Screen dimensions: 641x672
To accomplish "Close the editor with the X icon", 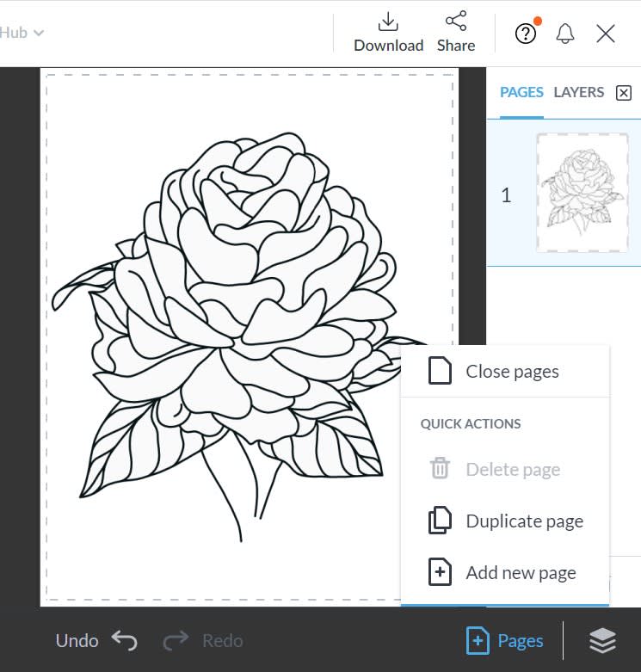I will pyautogui.click(x=606, y=34).
